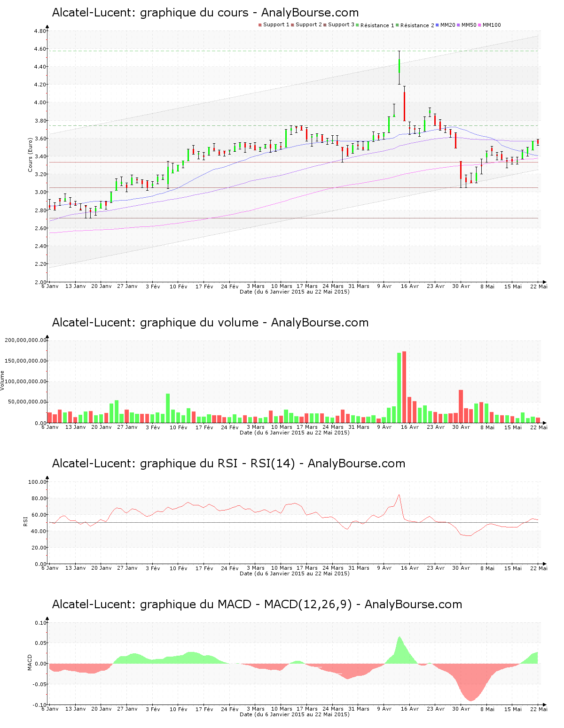Select the MM20 legend label text

pos(448,25)
